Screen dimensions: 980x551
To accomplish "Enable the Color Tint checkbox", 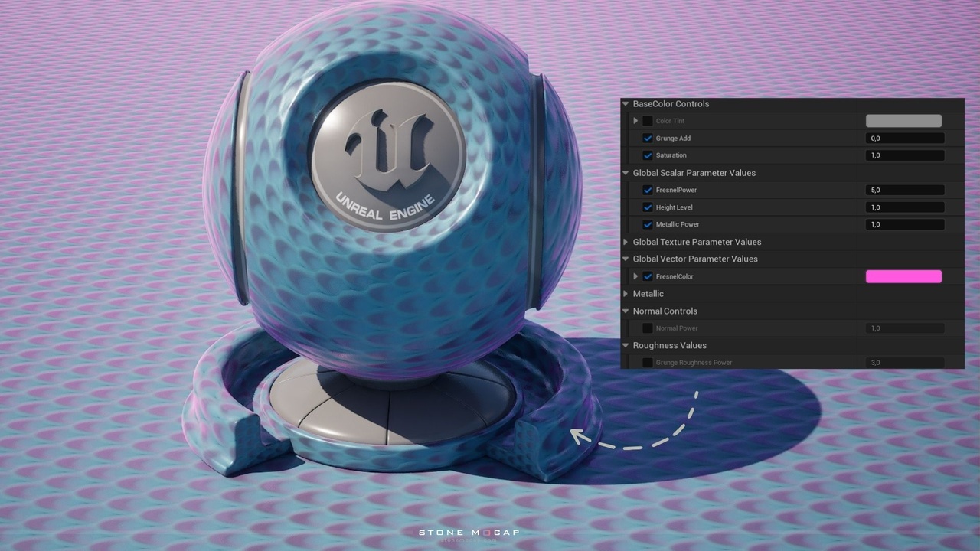I will [648, 121].
